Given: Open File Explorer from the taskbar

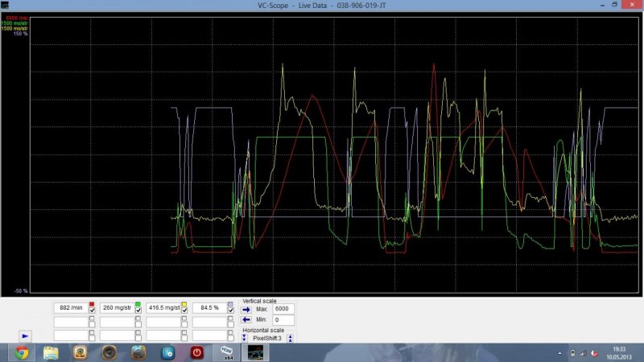Looking at the screenshot, I should [50, 352].
